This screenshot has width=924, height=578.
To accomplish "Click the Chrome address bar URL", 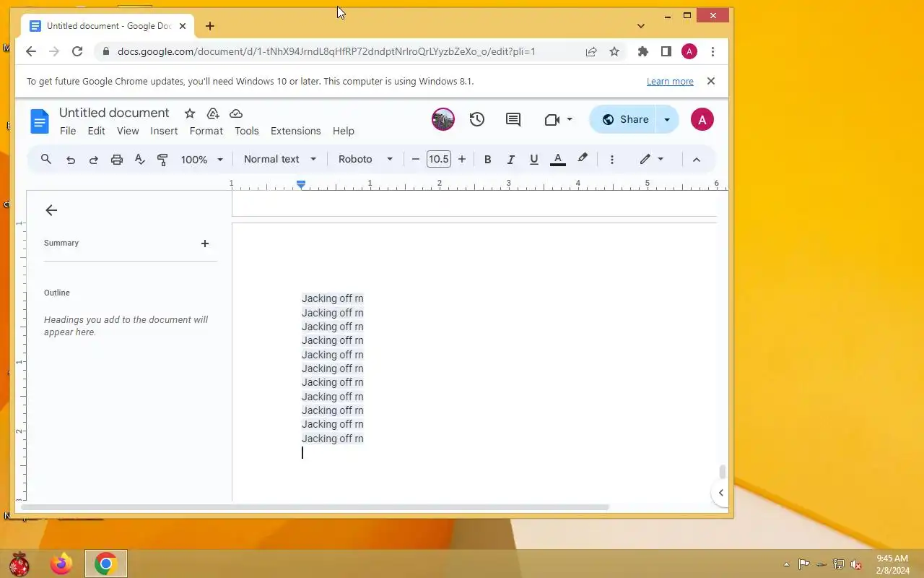I will click(x=326, y=51).
